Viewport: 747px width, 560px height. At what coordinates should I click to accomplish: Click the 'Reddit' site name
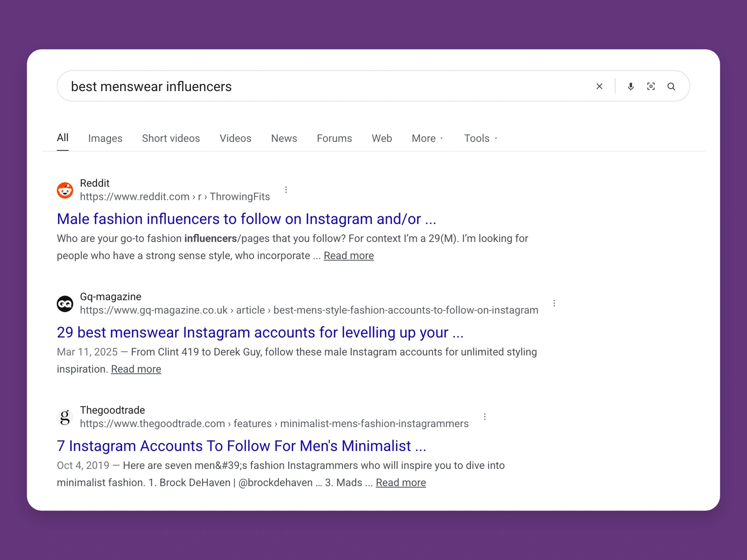(95, 183)
